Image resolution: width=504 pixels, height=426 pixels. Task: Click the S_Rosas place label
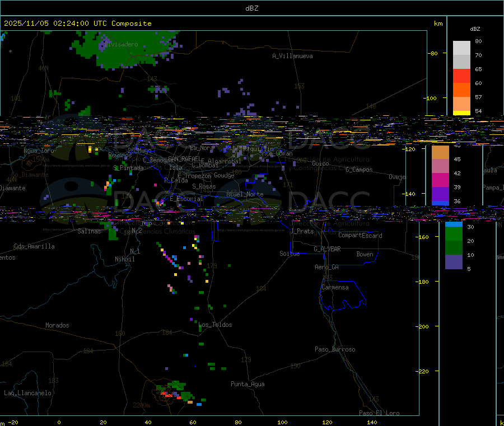click(204, 186)
